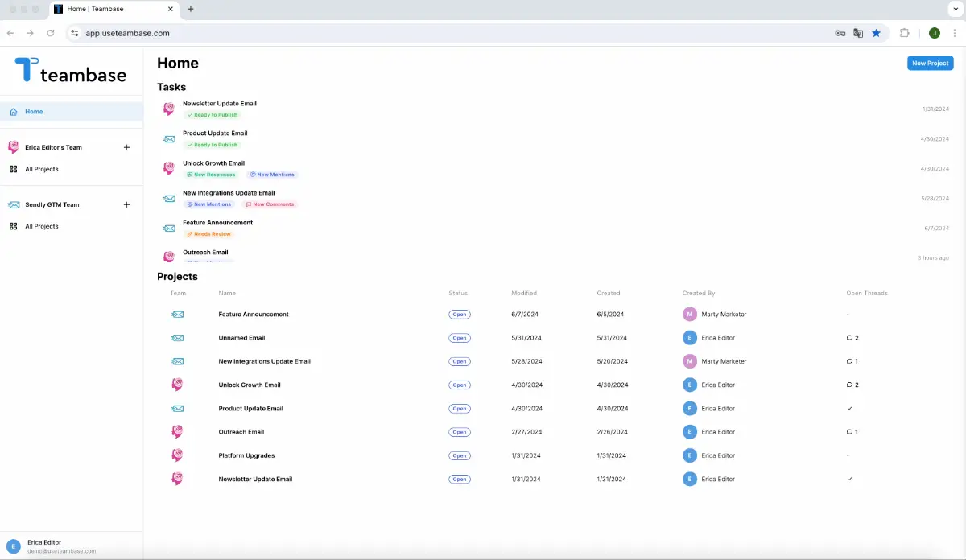Open password manager key icon
Image resolution: width=966 pixels, height=560 pixels.
[840, 33]
